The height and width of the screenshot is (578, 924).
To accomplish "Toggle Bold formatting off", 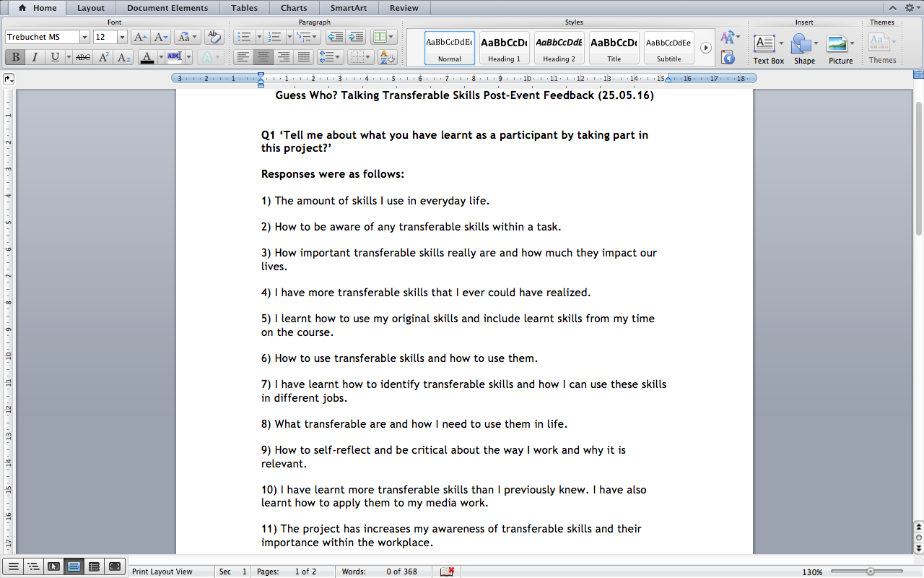I will (14, 57).
